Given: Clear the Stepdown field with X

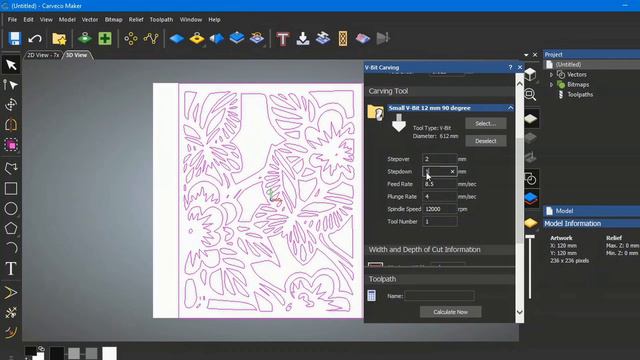Looking at the screenshot, I should [x=452, y=171].
